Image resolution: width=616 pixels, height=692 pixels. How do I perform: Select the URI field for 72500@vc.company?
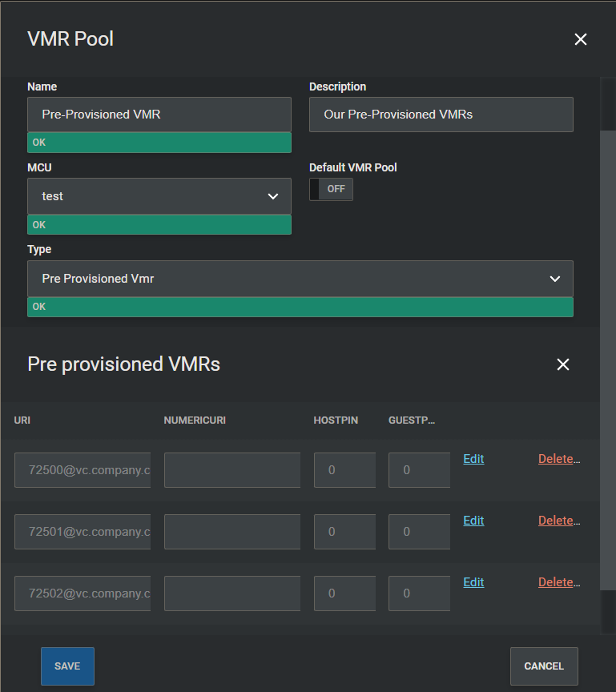[x=83, y=470]
